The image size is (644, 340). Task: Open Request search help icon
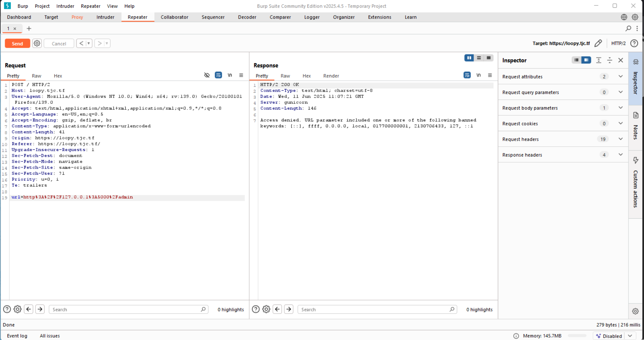pos(7,309)
